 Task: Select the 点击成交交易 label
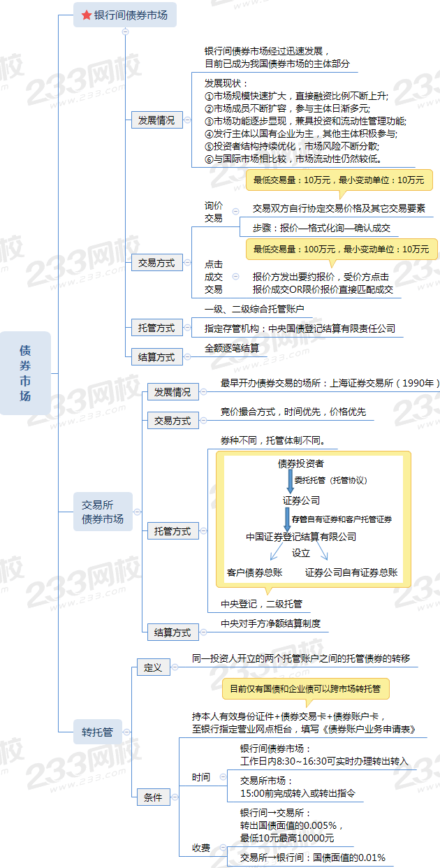tap(214, 276)
